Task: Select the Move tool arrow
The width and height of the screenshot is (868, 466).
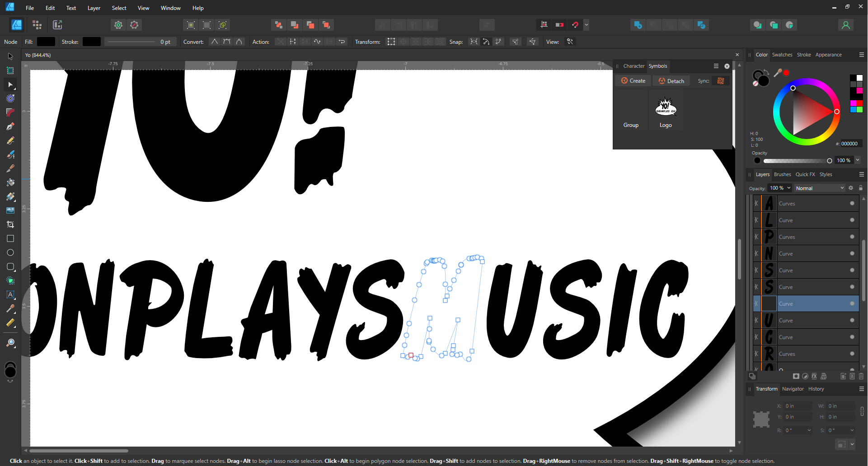Action: pyautogui.click(x=10, y=56)
